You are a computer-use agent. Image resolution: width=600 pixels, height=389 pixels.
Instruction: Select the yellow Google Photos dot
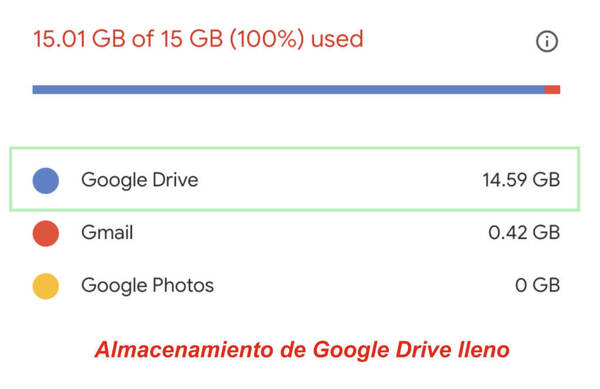point(46,286)
